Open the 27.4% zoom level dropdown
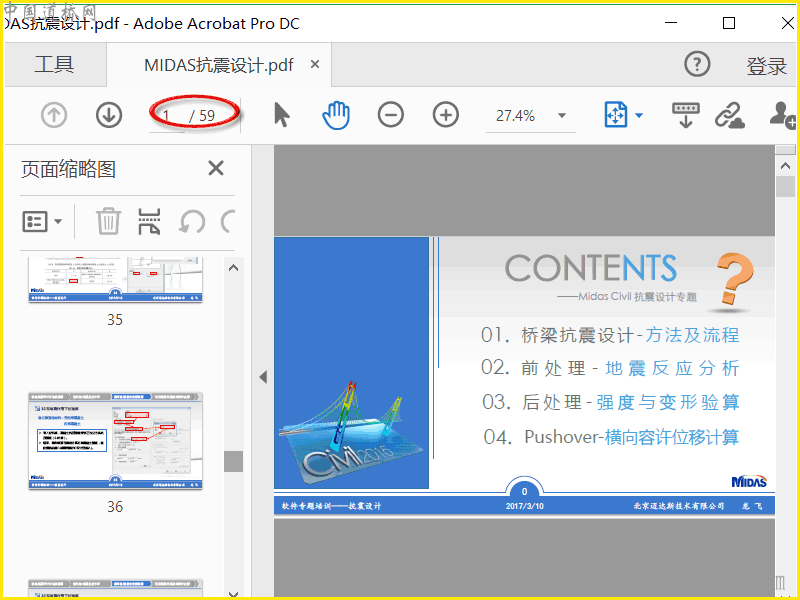Viewport: 800px width, 600px height. [x=562, y=116]
